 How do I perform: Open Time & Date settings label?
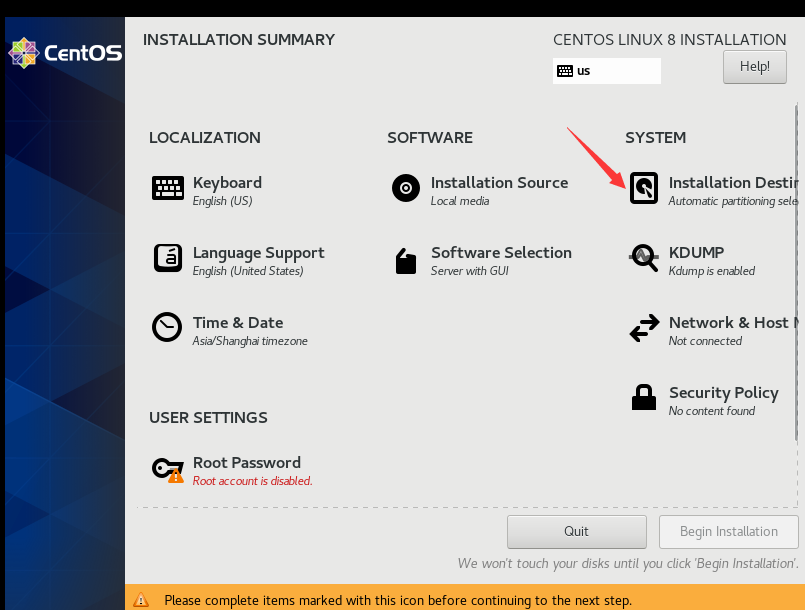[x=238, y=323]
